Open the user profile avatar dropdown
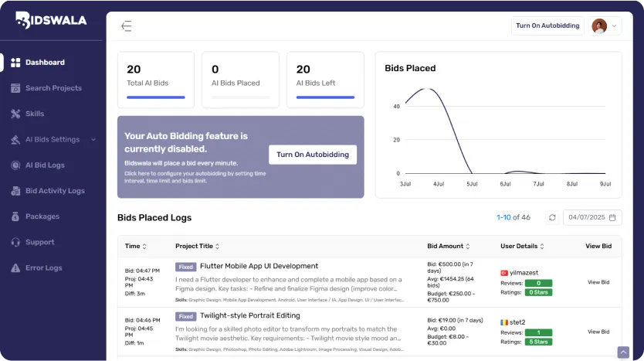644x361 pixels. [x=605, y=26]
